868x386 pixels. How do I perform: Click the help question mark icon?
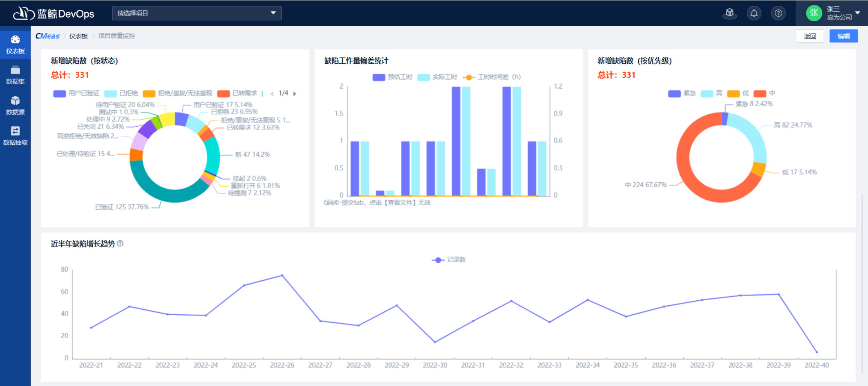pyautogui.click(x=778, y=13)
